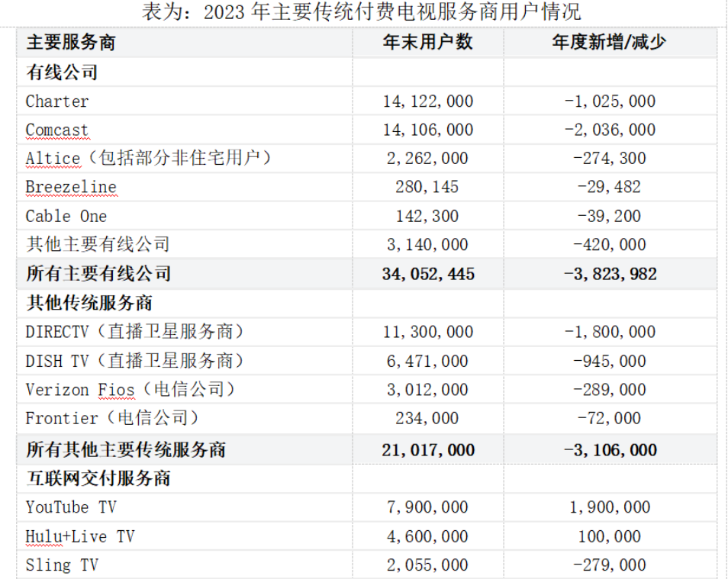Image resolution: width=728 pixels, height=579 pixels.
Task: Select the header cell 年度新增/减少
Action: tap(609, 42)
